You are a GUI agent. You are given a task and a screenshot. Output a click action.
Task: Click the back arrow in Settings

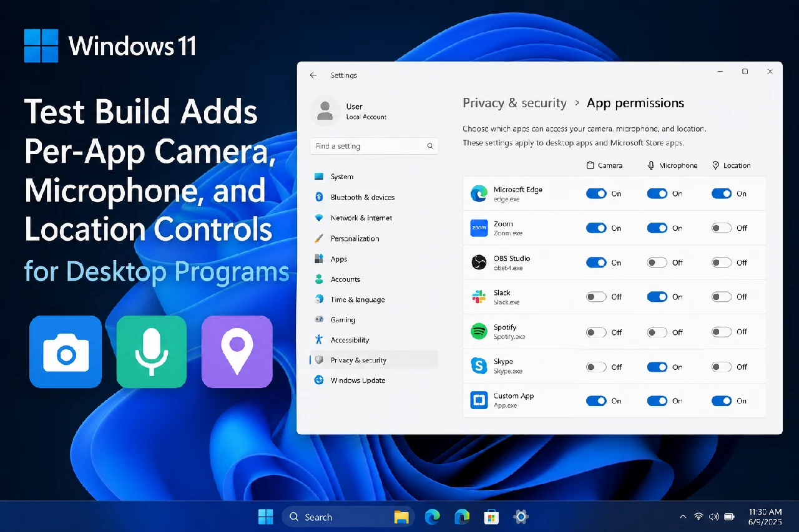313,75
